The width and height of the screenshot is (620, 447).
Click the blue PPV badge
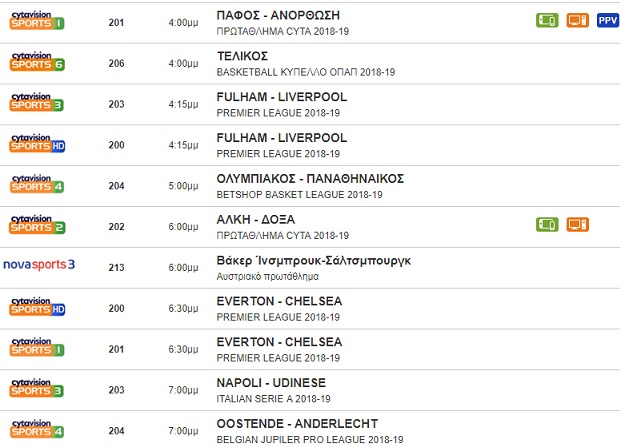click(607, 20)
